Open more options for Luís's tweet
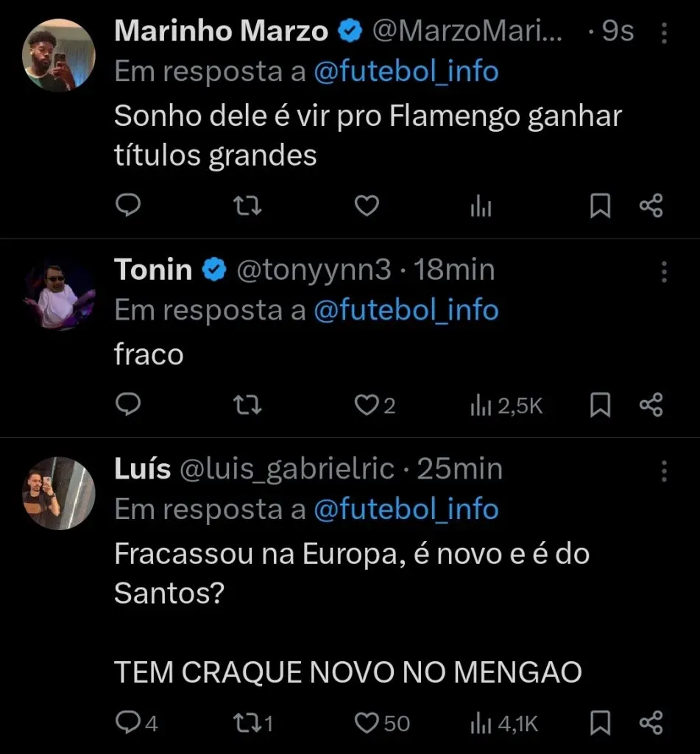 665,471
